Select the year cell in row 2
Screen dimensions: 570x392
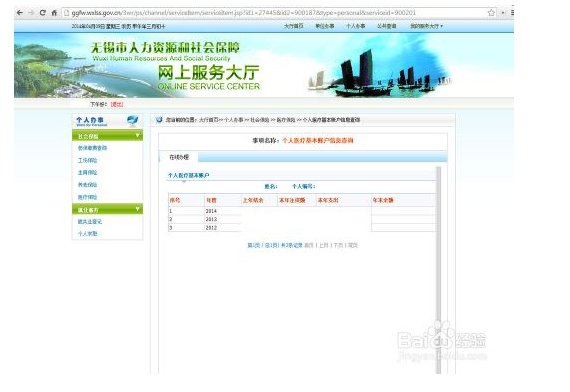click(222, 219)
